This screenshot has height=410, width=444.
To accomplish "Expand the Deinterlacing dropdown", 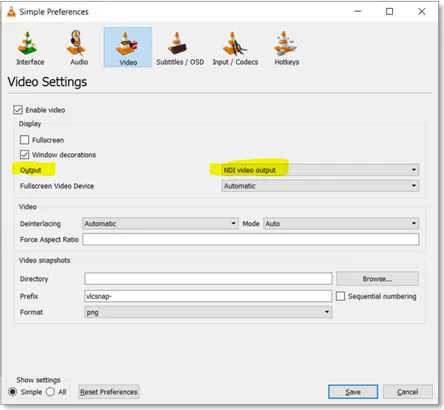I will (160, 223).
